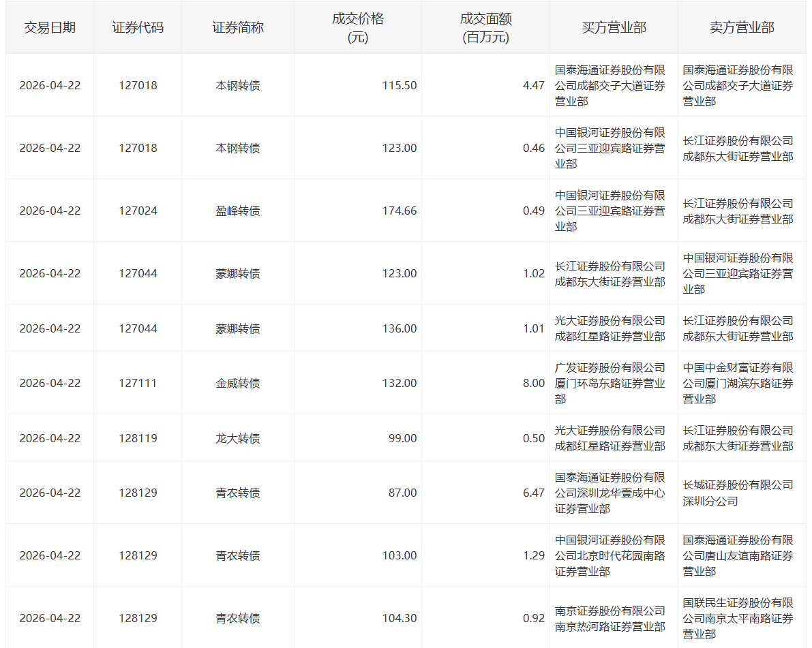Click the 成交面额(百万元) column header
Image resolution: width=812 pixels, height=648 pixels.
(x=485, y=28)
